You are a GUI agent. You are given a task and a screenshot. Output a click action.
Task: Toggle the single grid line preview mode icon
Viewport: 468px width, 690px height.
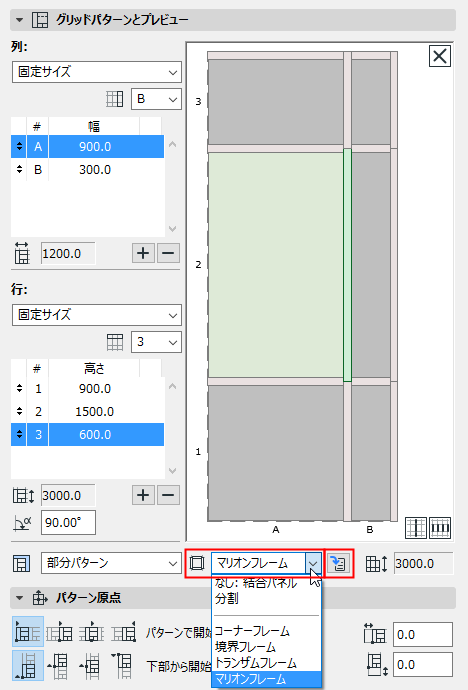pyautogui.click(x=416, y=528)
